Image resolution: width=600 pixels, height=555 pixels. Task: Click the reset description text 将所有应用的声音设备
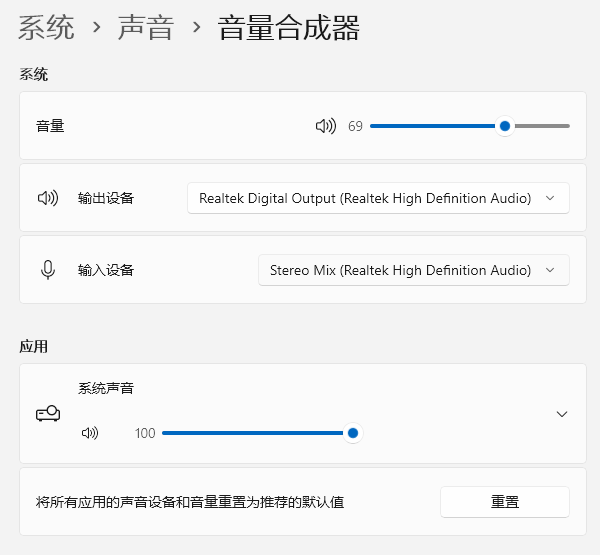tap(190, 502)
